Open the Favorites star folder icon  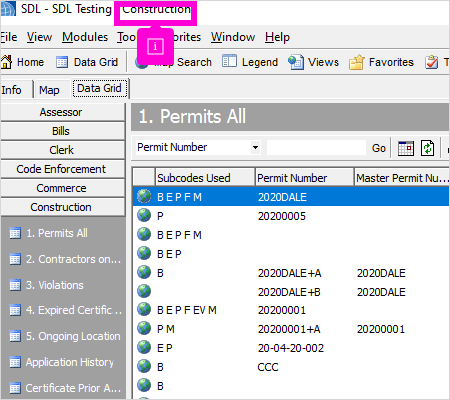pyautogui.click(x=356, y=62)
